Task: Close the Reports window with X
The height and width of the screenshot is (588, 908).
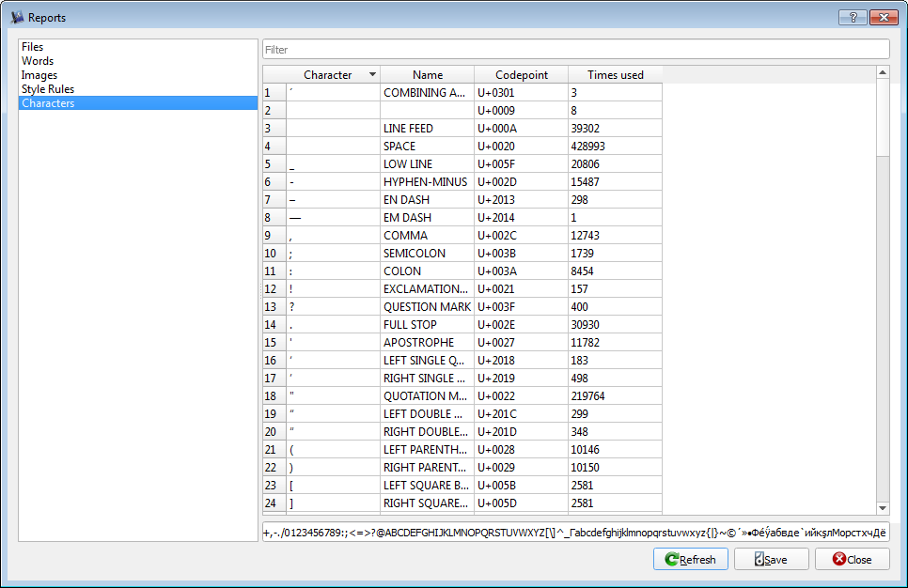Action: [x=884, y=17]
